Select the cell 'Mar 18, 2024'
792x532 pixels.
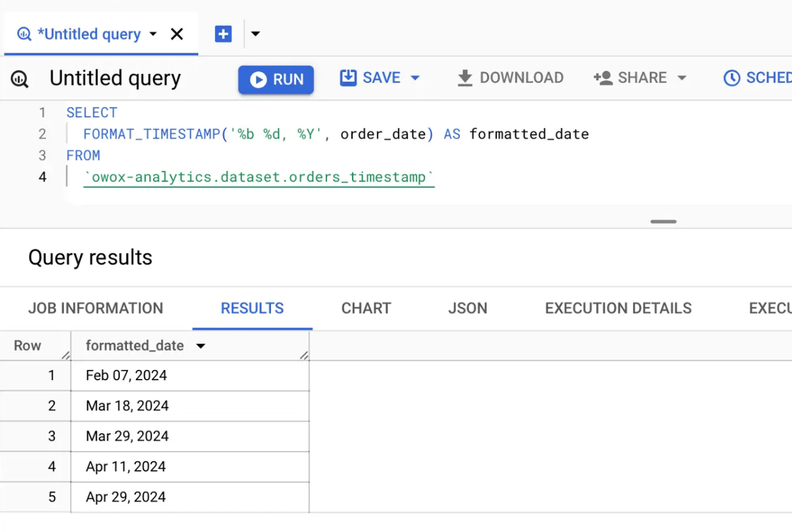(x=190, y=406)
